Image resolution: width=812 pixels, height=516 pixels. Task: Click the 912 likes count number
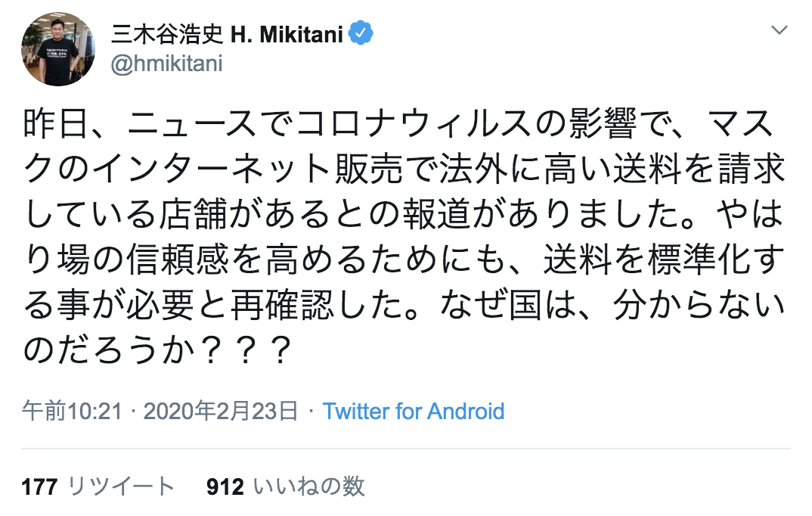pyautogui.click(x=225, y=486)
